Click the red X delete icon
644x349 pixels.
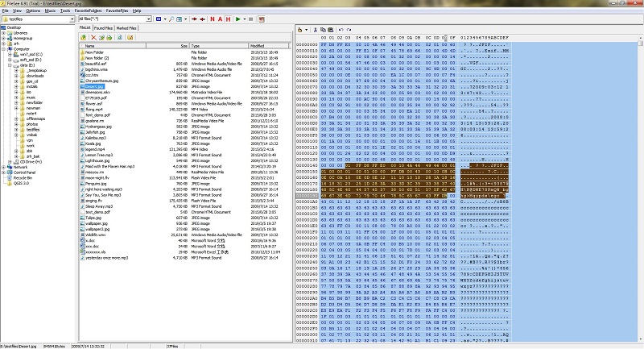click(93, 37)
